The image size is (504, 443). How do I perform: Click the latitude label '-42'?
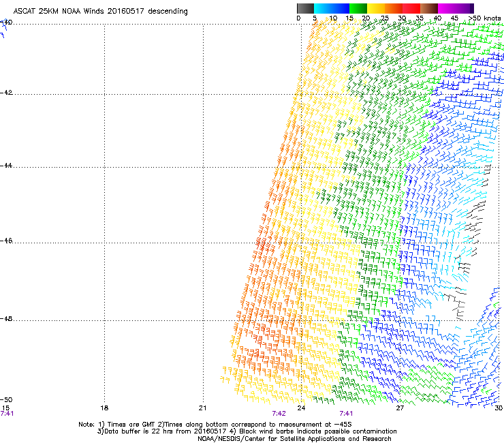point(6,93)
